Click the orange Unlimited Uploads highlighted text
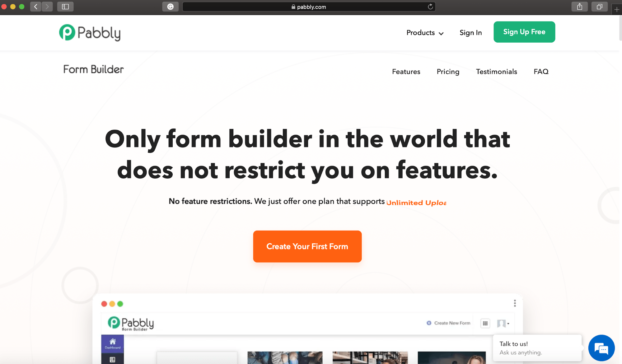The width and height of the screenshot is (622, 364). pyautogui.click(x=416, y=202)
